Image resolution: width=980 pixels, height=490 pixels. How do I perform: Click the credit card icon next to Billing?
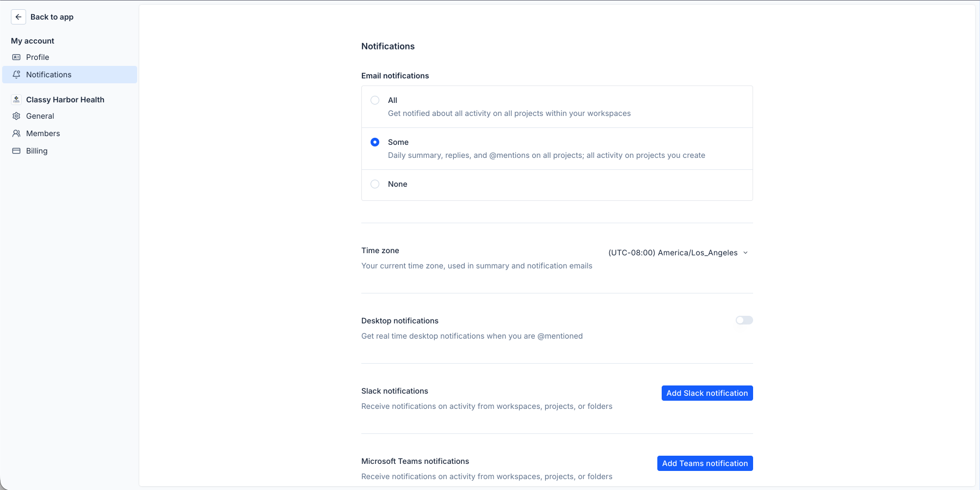click(17, 151)
